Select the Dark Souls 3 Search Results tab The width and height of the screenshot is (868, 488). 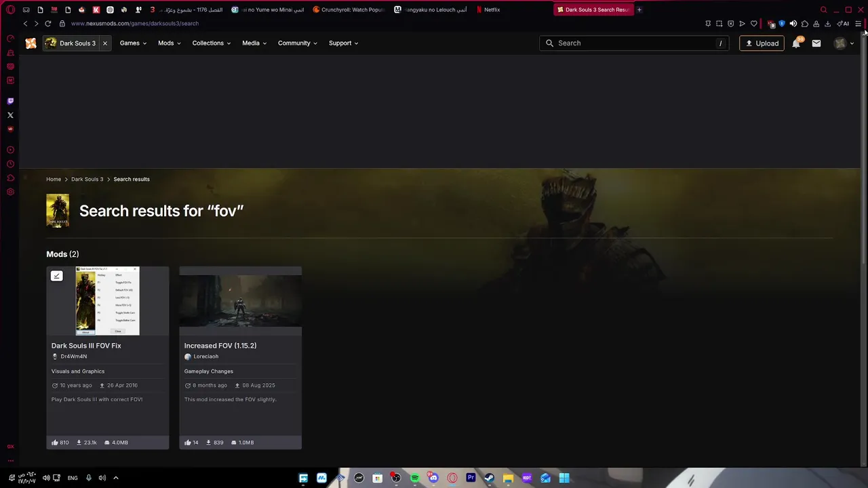click(593, 9)
